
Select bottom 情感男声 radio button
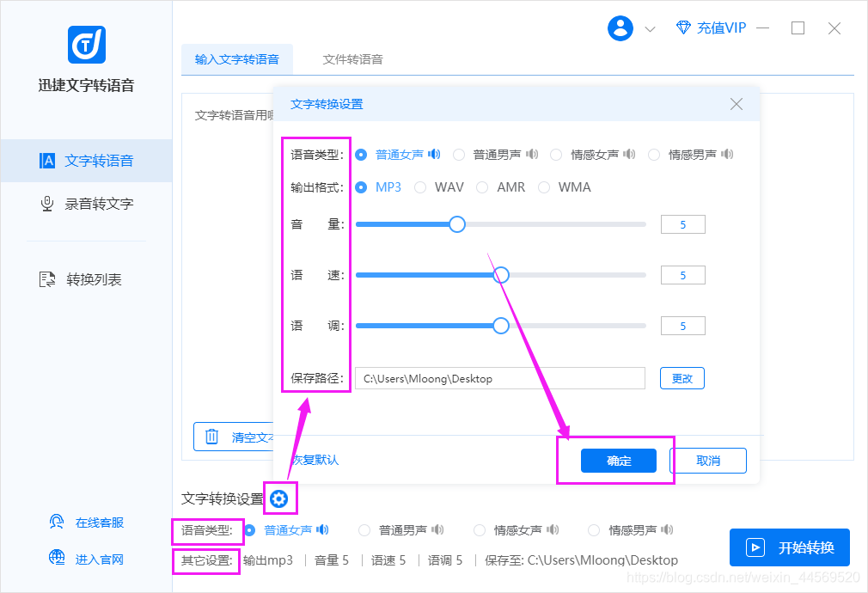(594, 530)
